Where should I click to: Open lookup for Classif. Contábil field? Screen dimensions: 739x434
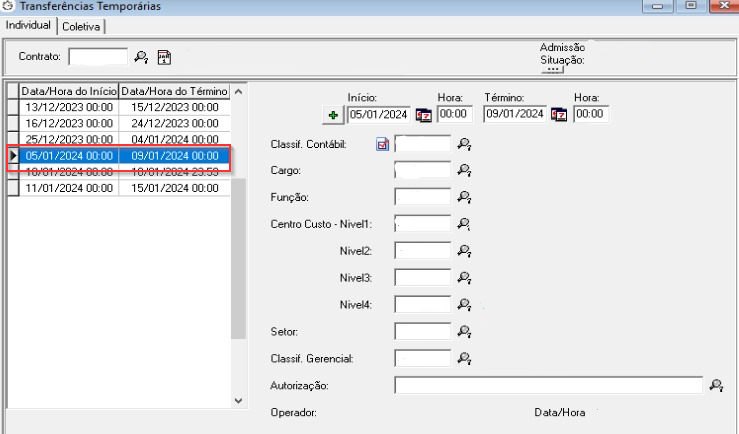tap(463, 145)
